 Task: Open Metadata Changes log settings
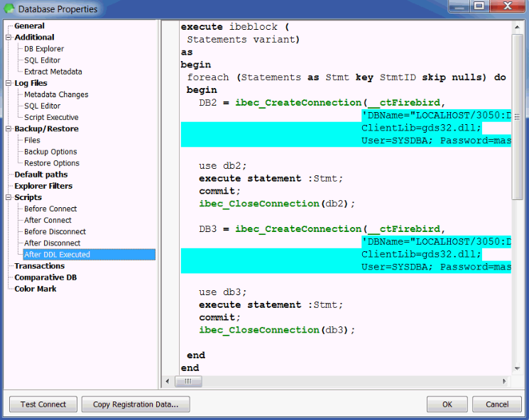pos(56,95)
